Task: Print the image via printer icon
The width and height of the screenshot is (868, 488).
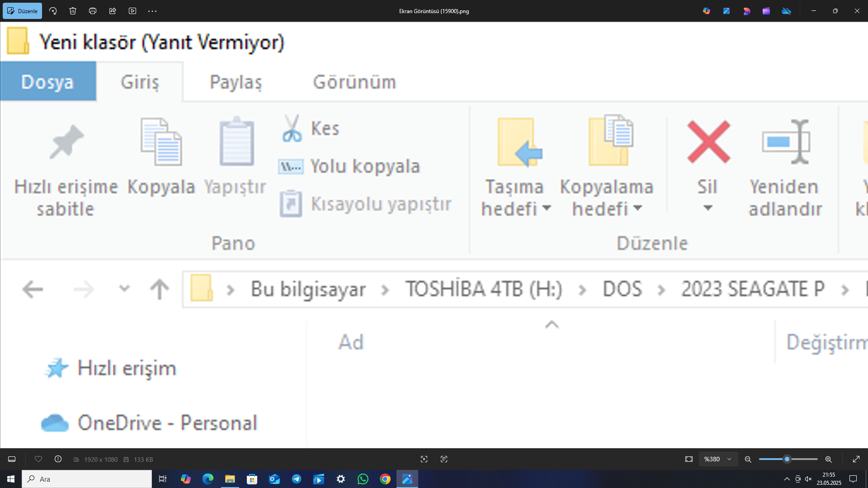Action: [93, 11]
